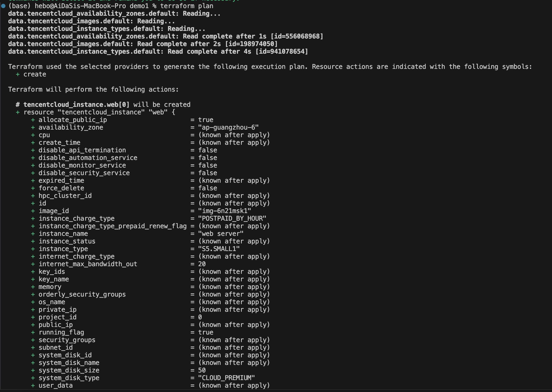Screen dimensions: 552x392
Task: Click the user_data attribute name
Action: pyautogui.click(x=56, y=385)
